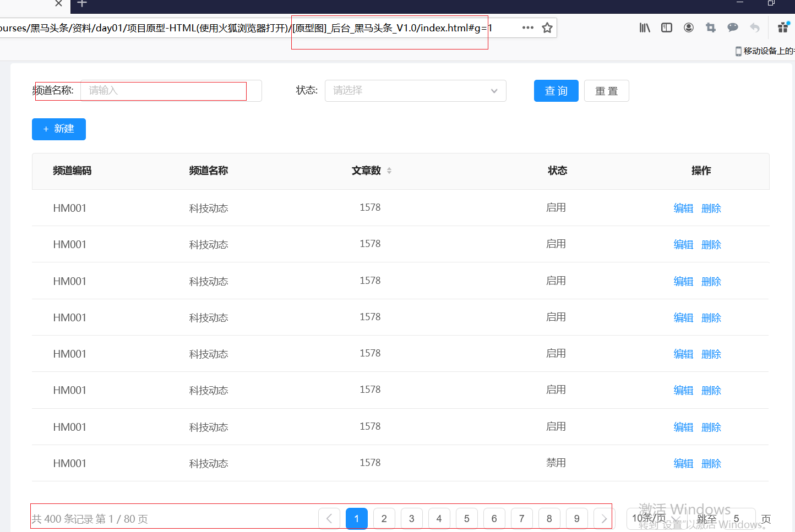Click the 频道名称 column header

tap(209, 171)
